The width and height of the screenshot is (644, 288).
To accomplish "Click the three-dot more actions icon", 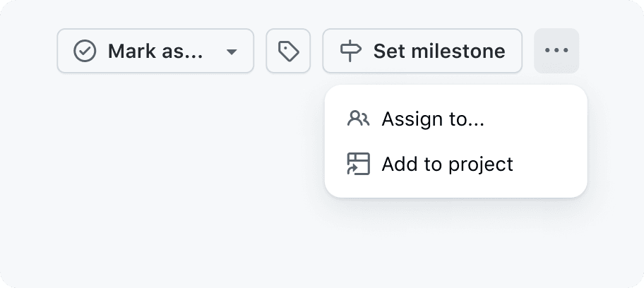I will coord(556,51).
